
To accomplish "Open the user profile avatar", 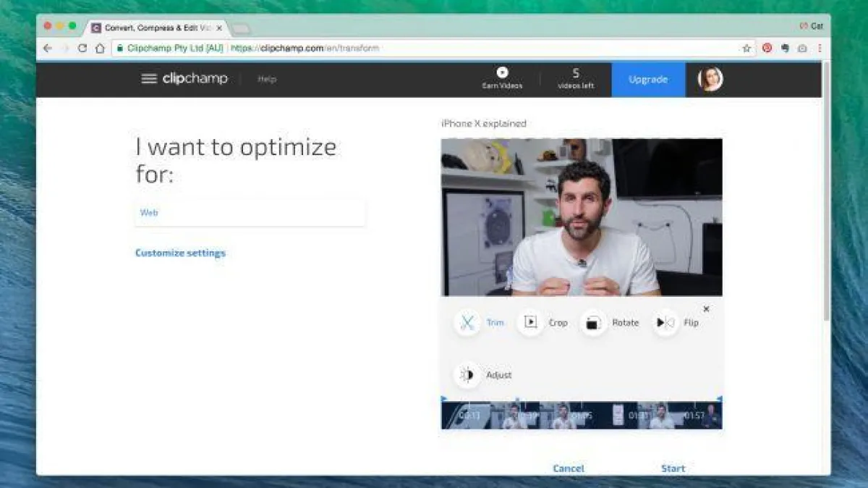I will tap(710, 79).
